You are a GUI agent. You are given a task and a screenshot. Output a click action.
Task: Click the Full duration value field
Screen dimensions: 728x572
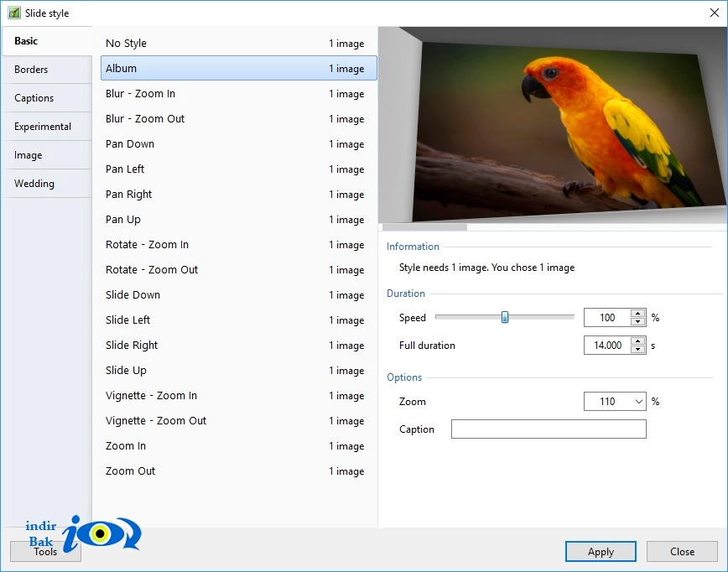click(607, 346)
